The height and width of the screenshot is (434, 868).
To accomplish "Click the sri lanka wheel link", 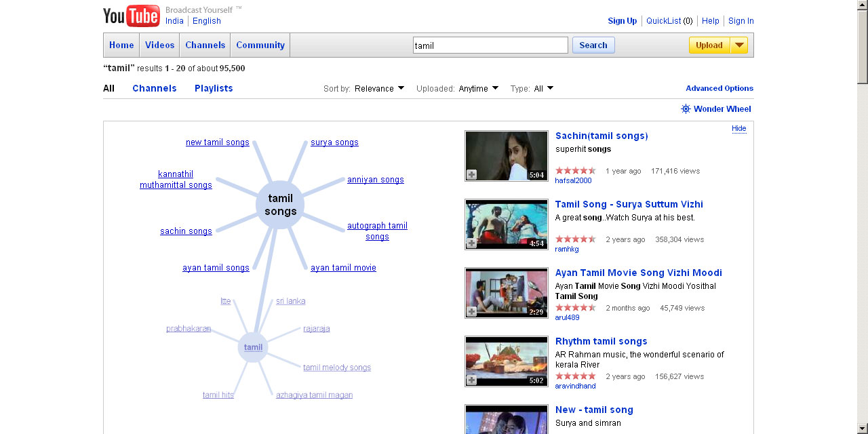I will tap(291, 301).
